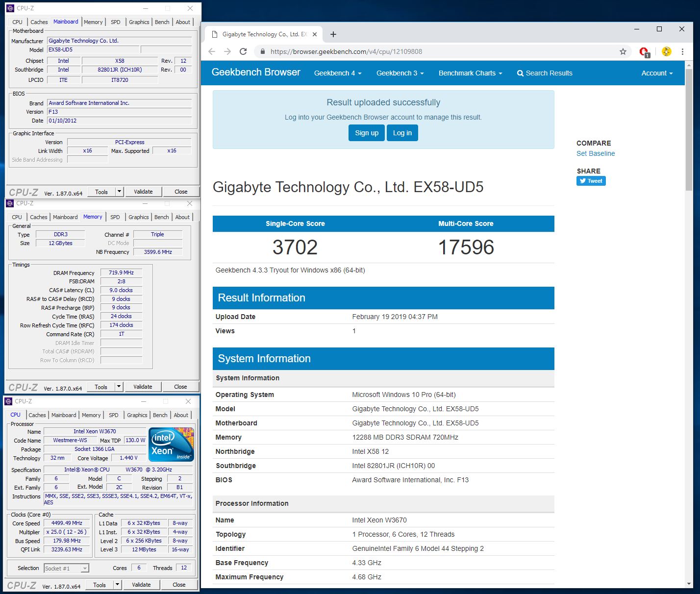Viewport: 700px width, 594px height.
Task: Open Chrome's three-dot menu
Action: pyautogui.click(x=682, y=51)
